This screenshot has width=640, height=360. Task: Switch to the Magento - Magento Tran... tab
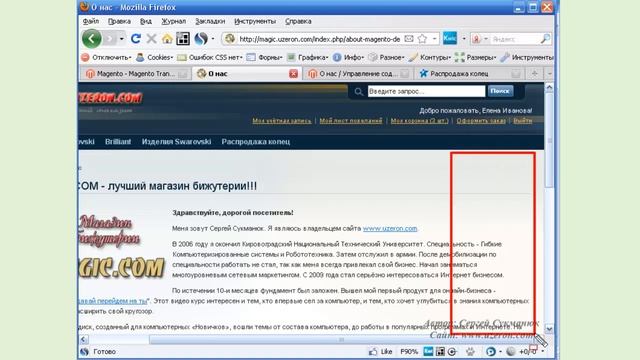tap(135, 73)
